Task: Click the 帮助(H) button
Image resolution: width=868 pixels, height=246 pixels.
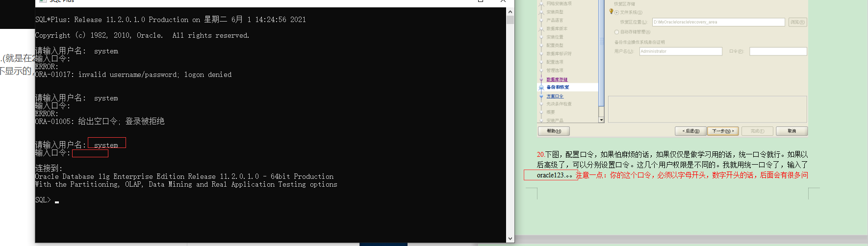Action: point(554,131)
